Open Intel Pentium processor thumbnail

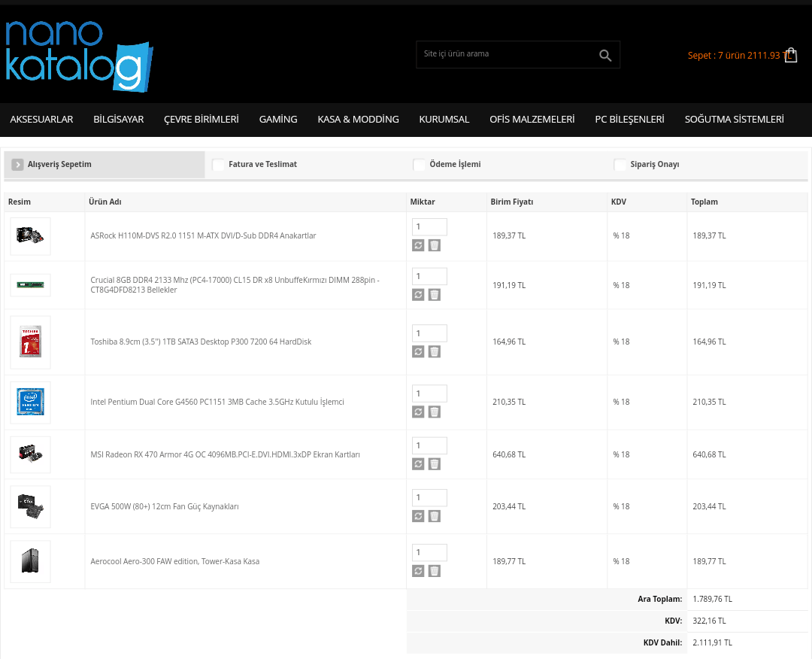pyautogui.click(x=31, y=402)
